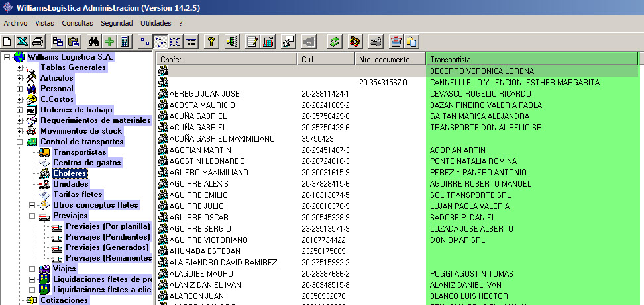The width and height of the screenshot is (644, 305).
Task: Click the green plus add icon
Action: click(109, 42)
